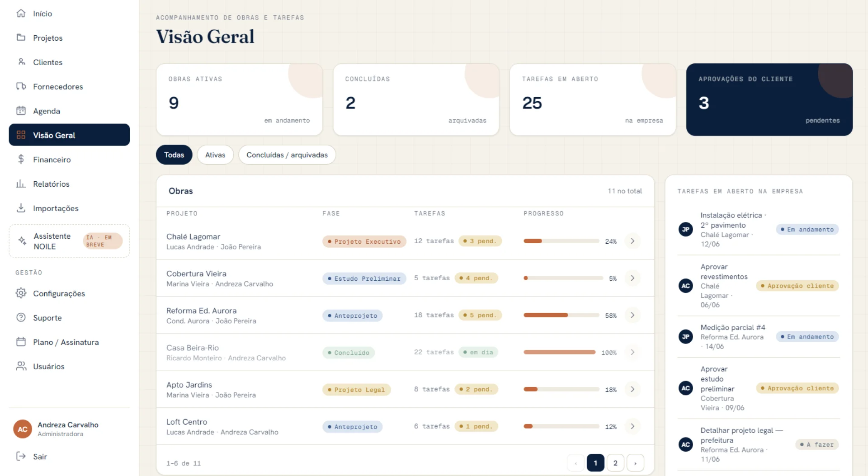
Task: Click page 1 pagination button
Action: click(x=595, y=463)
